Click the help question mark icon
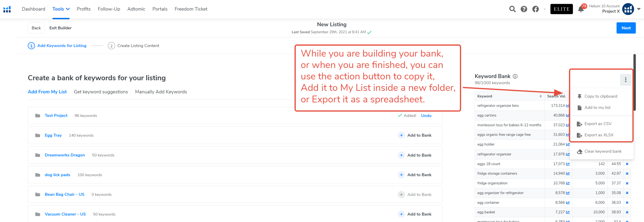The width and height of the screenshot is (644, 222). 524,9
